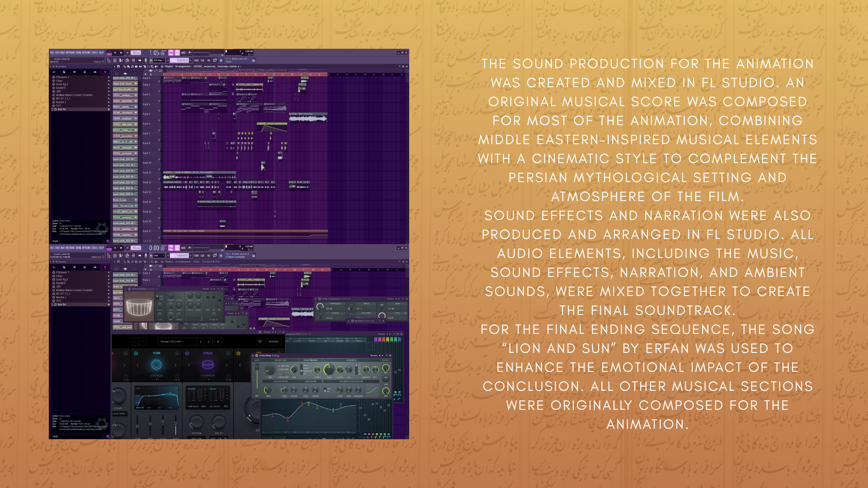Viewport: 868px width, 488px height.
Task: Click the BYPASS button in the Sweet Warmth plugin
Action: point(274,342)
